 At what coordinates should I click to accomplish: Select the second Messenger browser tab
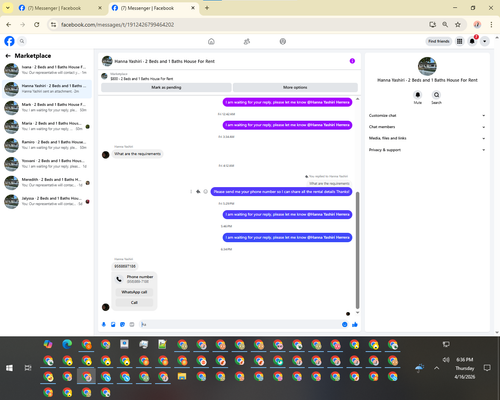(x=153, y=8)
